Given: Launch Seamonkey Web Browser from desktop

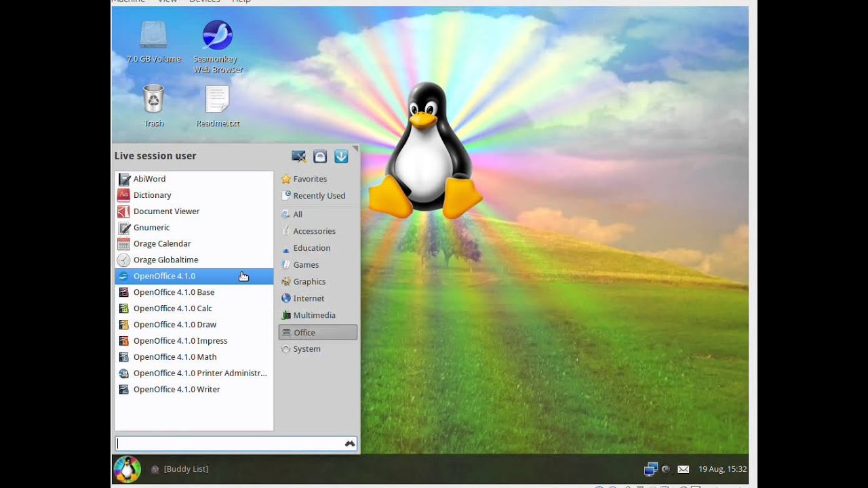Looking at the screenshot, I should point(218,47).
